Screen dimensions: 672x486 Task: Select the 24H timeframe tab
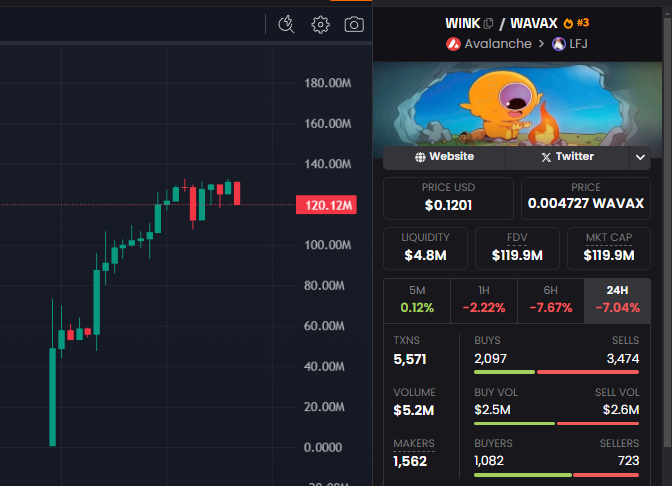click(617, 300)
